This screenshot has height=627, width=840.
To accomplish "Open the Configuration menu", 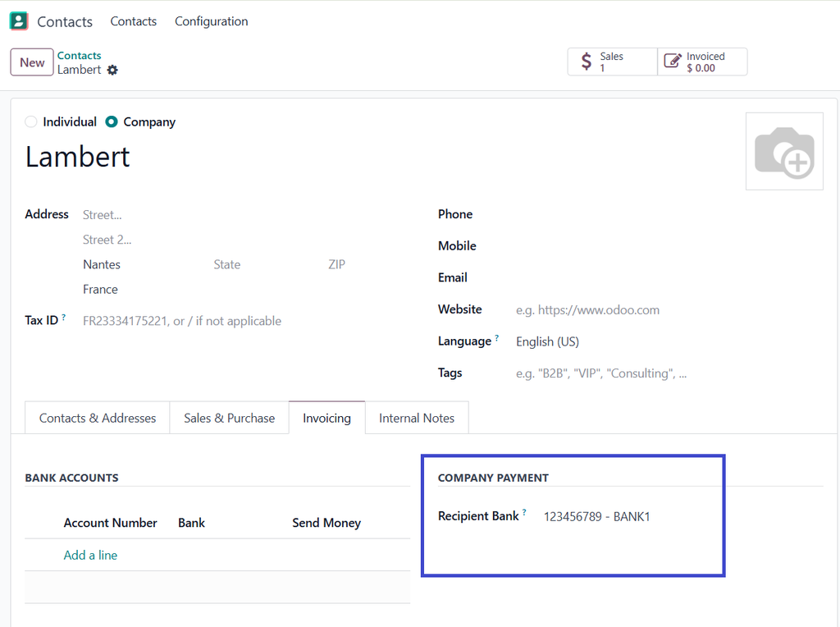I will [212, 21].
